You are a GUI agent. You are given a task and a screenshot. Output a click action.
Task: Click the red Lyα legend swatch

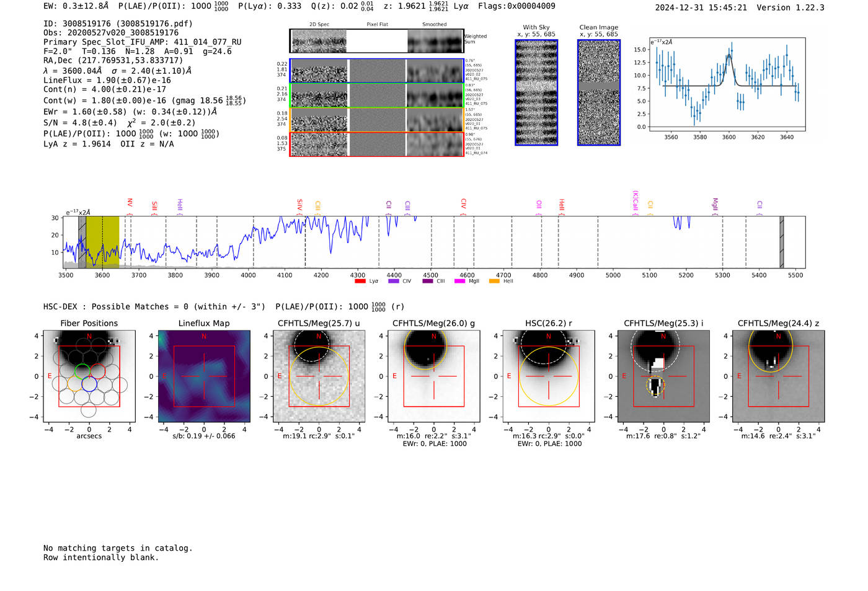pos(360,281)
